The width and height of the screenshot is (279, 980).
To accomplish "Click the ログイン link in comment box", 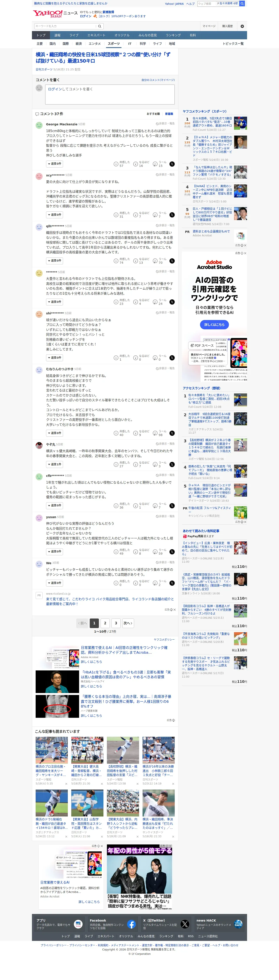I will click(55, 89).
